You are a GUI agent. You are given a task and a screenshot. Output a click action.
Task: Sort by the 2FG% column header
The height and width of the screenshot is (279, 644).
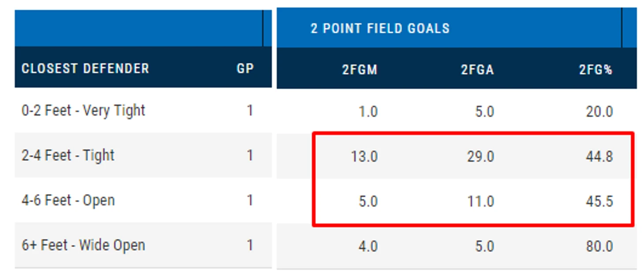pyautogui.click(x=596, y=70)
